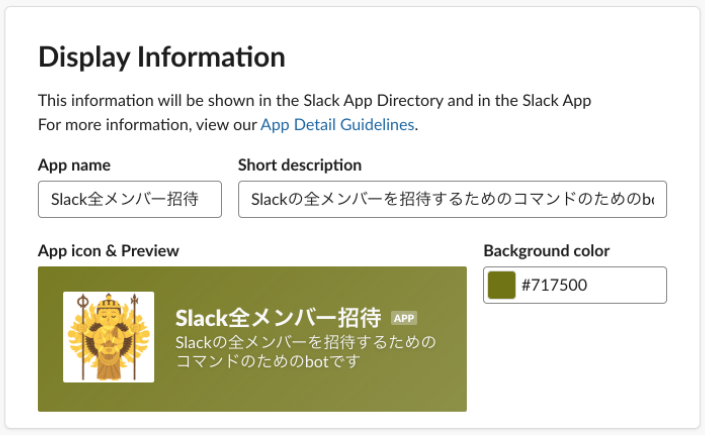Select the sentence about the Slack App Directory
Viewport: 705px width, 435px height.
(x=314, y=100)
